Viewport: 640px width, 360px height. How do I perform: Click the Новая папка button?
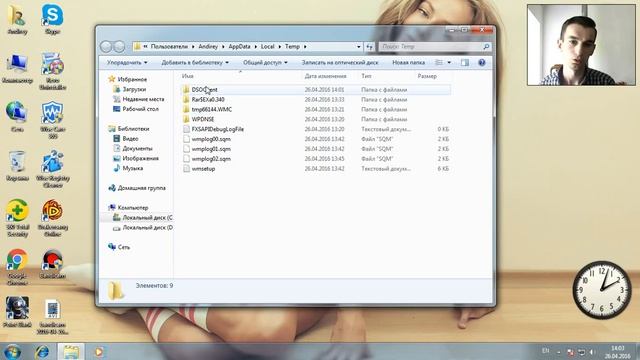click(408, 62)
